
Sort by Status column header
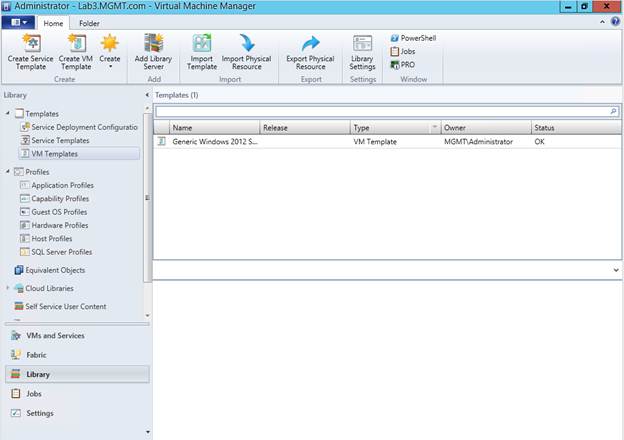click(576, 128)
